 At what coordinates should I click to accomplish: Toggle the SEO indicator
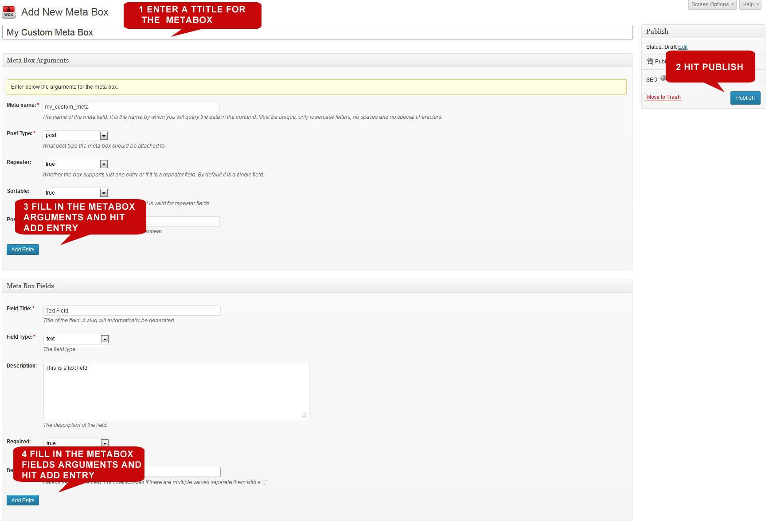(663, 78)
